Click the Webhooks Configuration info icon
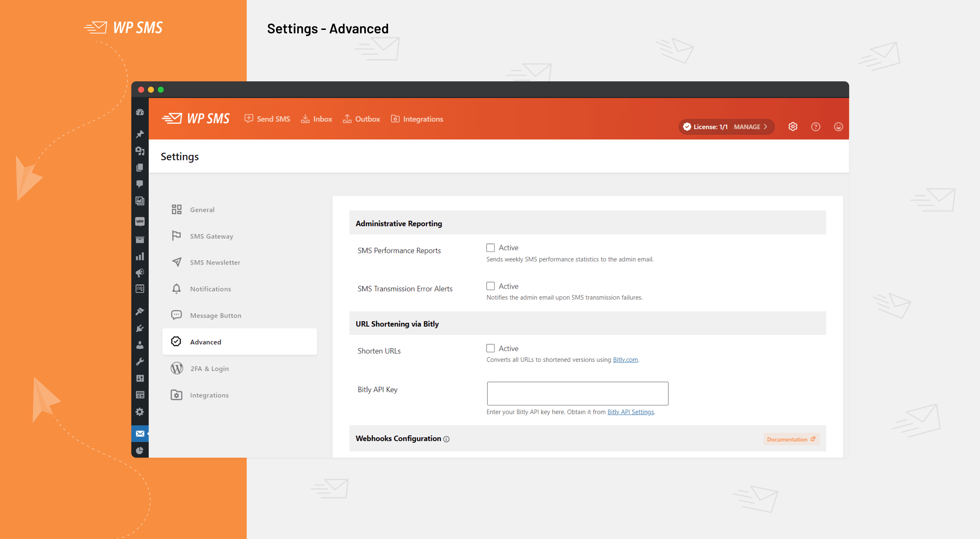Image resolution: width=980 pixels, height=539 pixels. (x=447, y=439)
